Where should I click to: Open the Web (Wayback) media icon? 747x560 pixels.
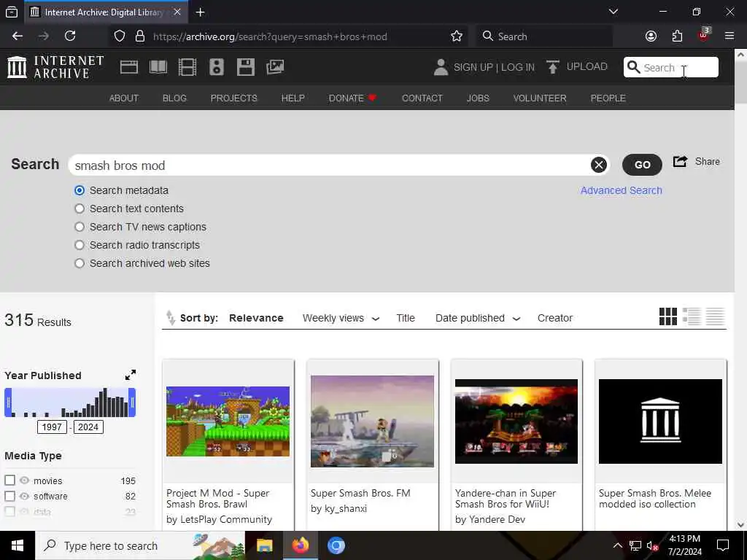point(128,67)
